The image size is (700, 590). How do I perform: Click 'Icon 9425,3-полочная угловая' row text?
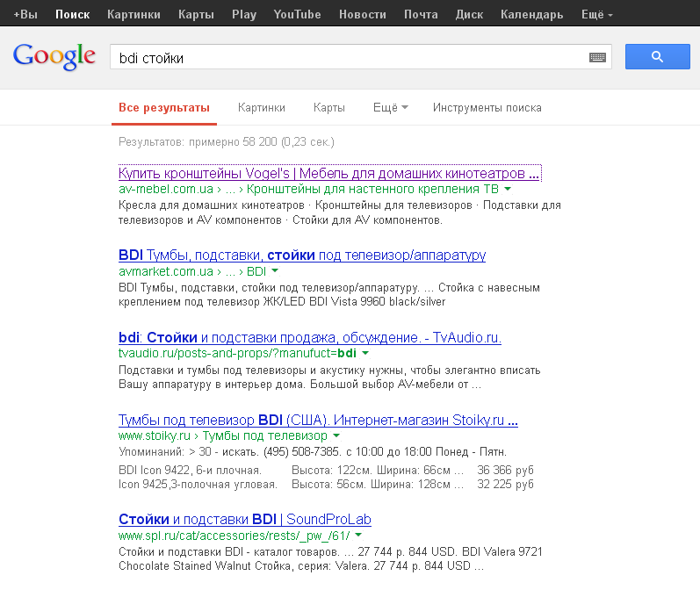198,485
